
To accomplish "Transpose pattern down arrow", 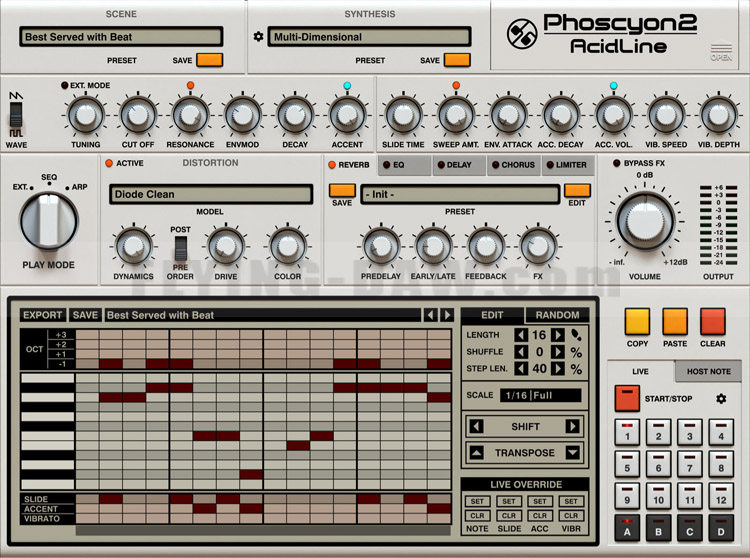I will tap(573, 452).
